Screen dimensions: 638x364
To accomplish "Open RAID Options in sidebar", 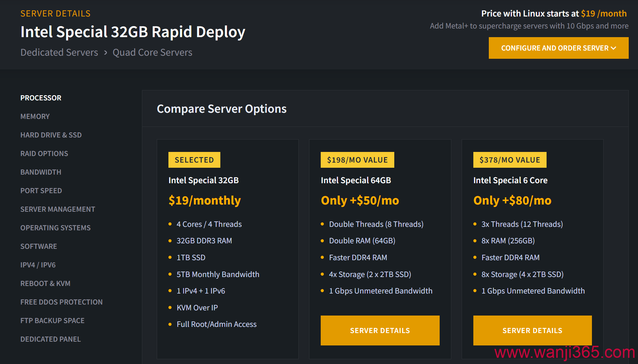I will coord(44,154).
